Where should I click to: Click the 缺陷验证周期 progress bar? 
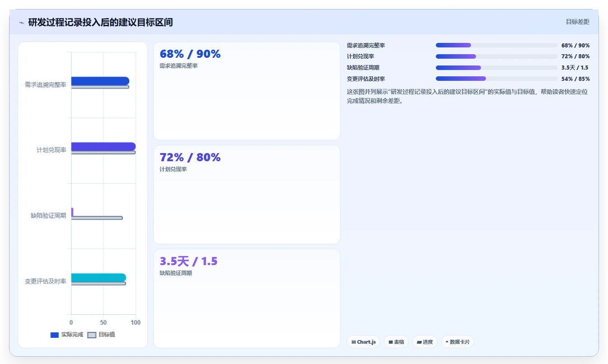pos(496,68)
